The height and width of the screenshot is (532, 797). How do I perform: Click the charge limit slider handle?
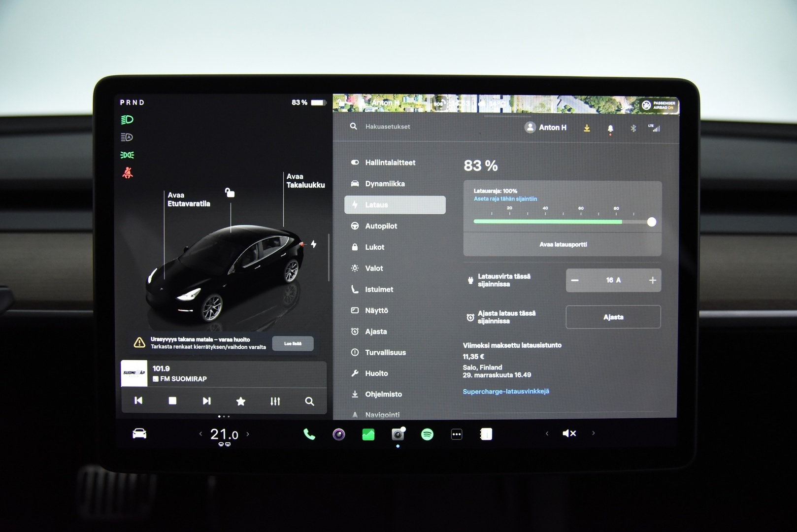[652, 222]
